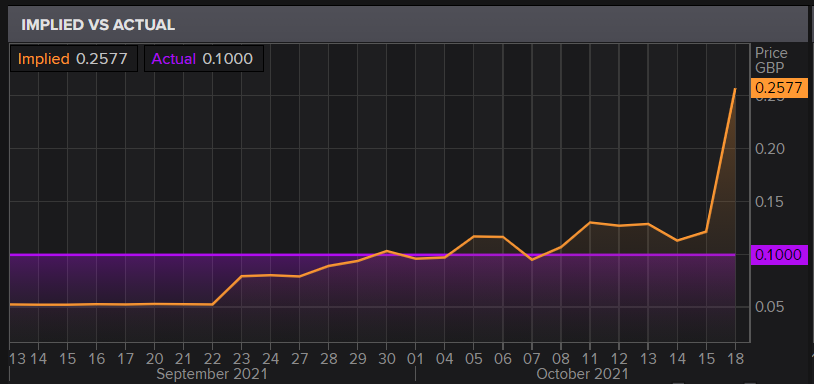Click the October 07 dip data point

(x=532, y=259)
